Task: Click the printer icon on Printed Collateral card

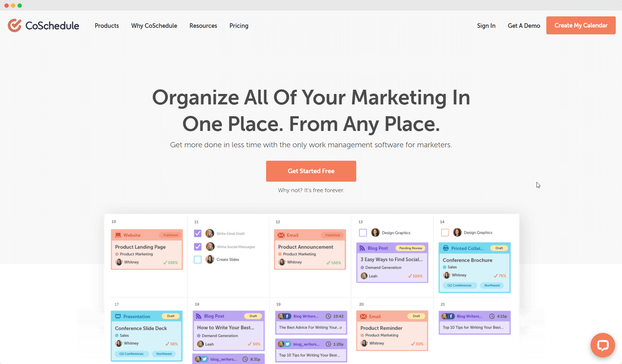Action: pos(446,248)
